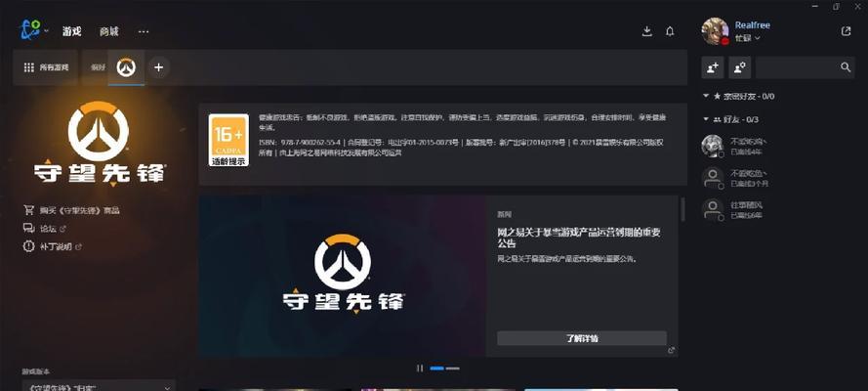The width and height of the screenshot is (868, 391).
Task: Collapse the 好友 - 0/3 group
Action: pos(706,119)
